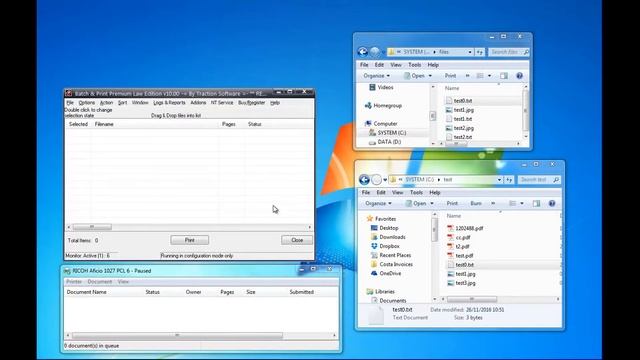
Task: Open Organize dropdown in files Explorer window
Action: (x=376, y=76)
